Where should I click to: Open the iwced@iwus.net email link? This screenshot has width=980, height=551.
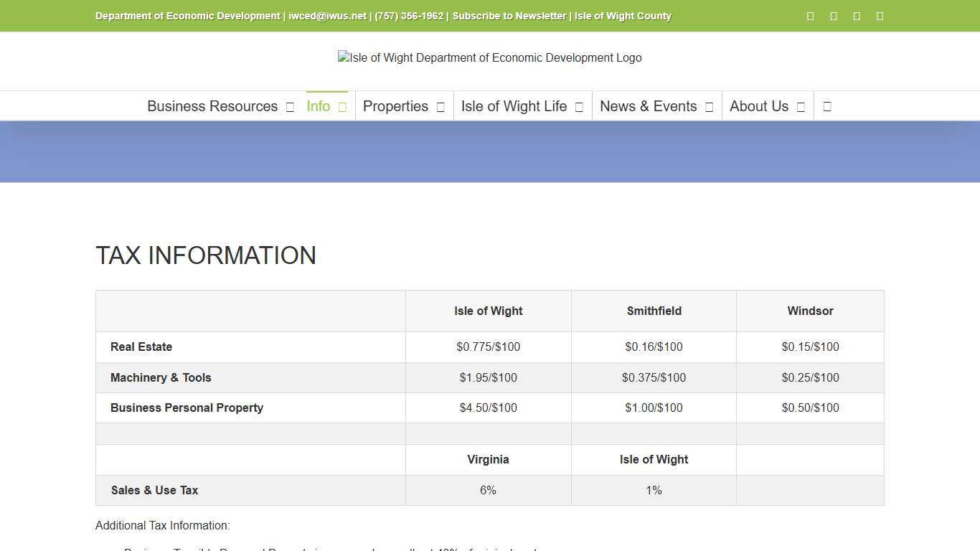click(x=326, y=16)
